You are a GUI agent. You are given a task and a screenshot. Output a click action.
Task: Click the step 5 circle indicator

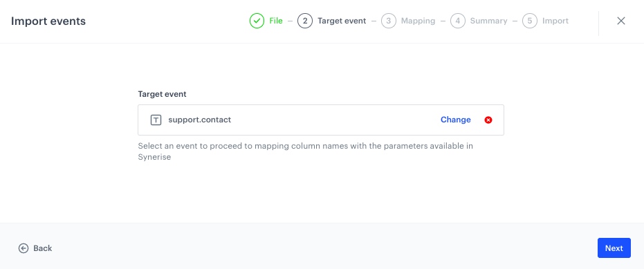[530, 21]
